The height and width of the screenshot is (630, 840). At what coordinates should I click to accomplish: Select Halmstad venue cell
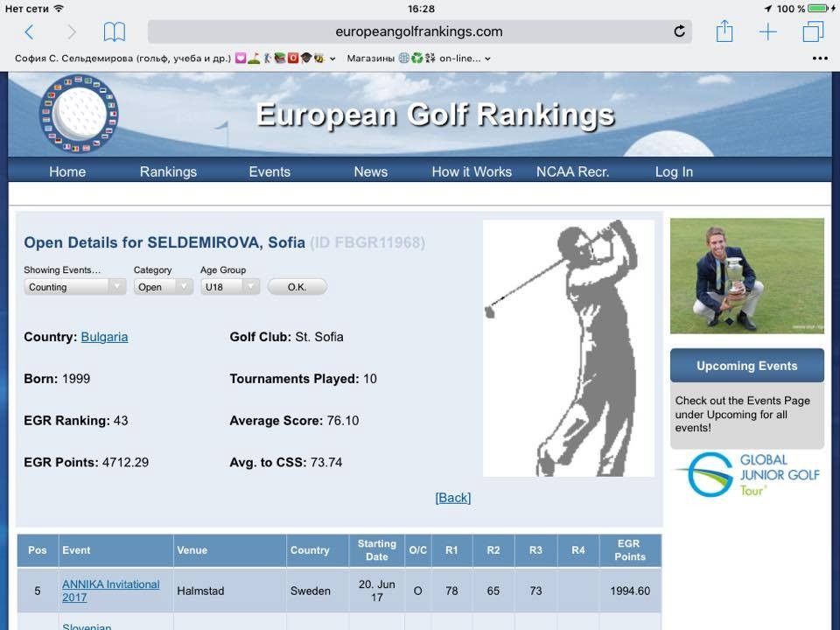coord(230,591)
